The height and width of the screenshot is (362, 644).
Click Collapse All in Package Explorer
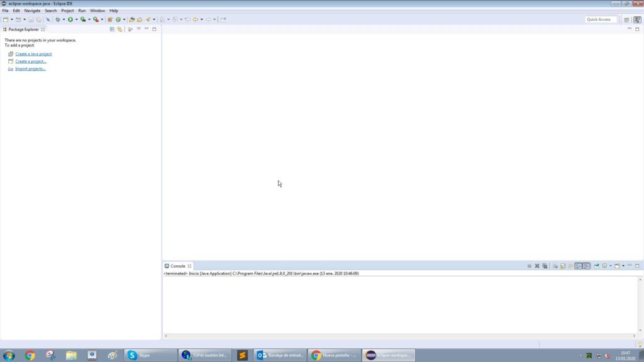tap(112, 29)
